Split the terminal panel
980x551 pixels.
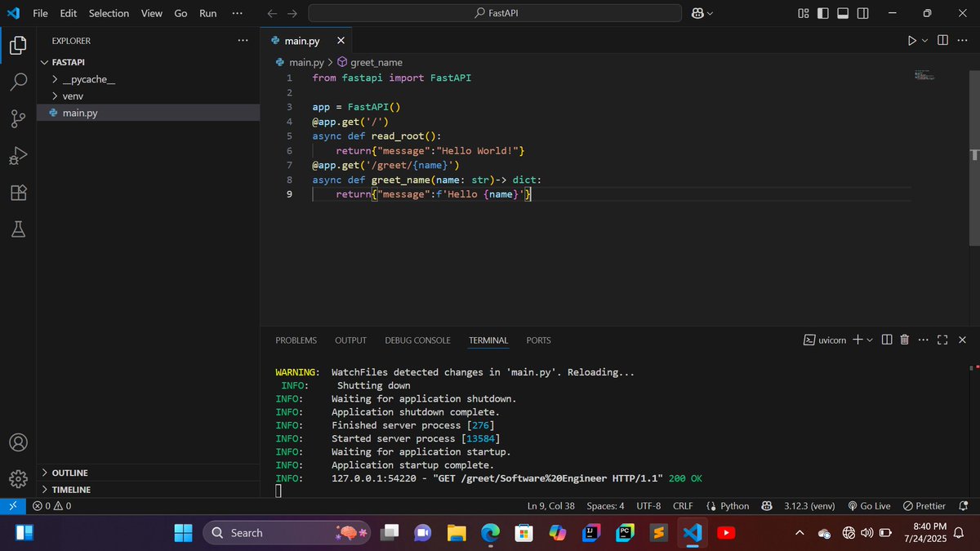pyautogui.click(x=887, y=340)
